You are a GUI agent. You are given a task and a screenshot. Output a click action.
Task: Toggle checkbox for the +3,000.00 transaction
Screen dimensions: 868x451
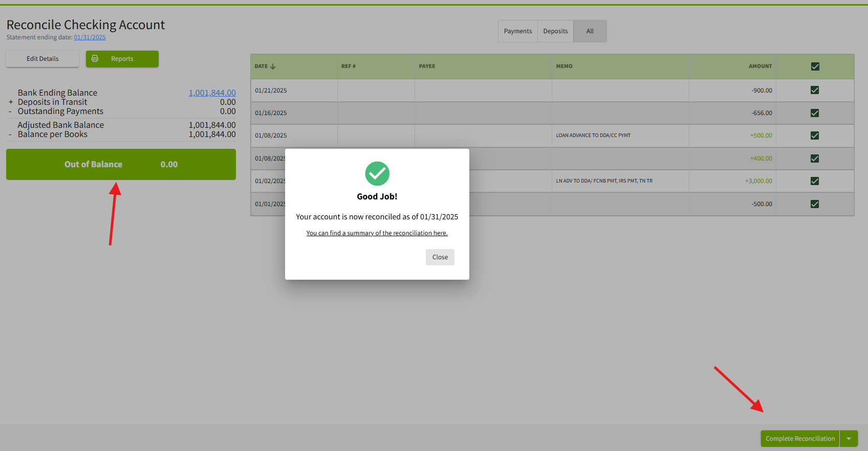coord(815,181)
